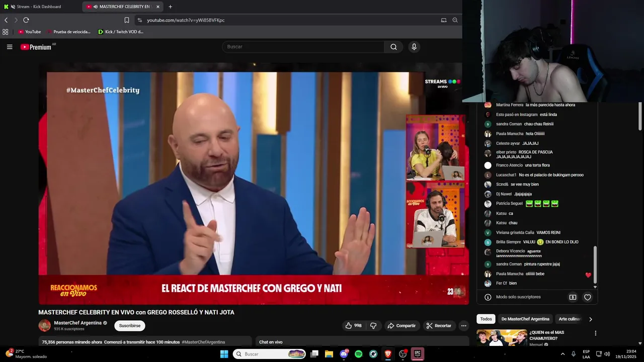Open File Explorer from the taskbar
This screenshot has height=362, width=644.
(329, 354)
